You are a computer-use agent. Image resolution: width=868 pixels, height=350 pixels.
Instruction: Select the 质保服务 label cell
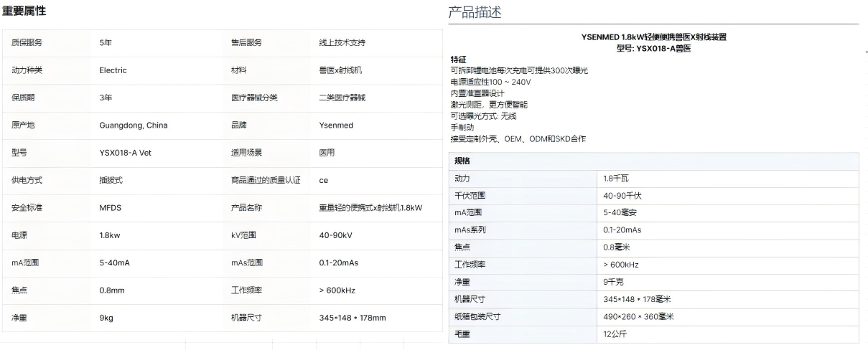point(27,43)
